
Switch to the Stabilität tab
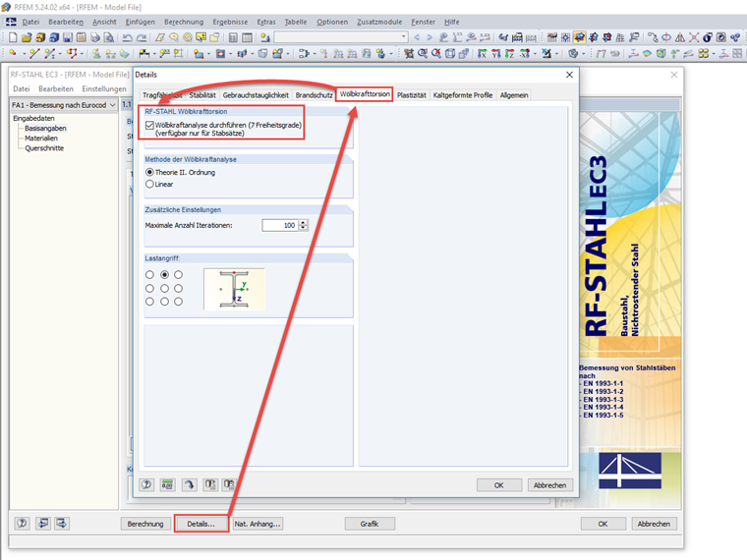click(202, 95)
